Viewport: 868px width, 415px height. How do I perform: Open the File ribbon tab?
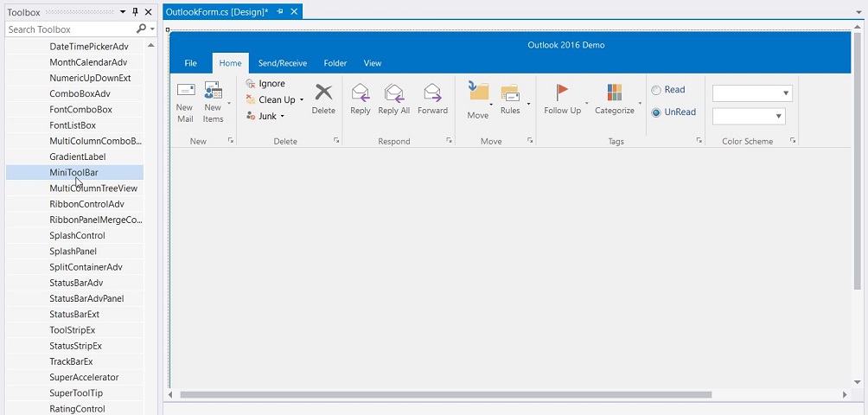190,63
